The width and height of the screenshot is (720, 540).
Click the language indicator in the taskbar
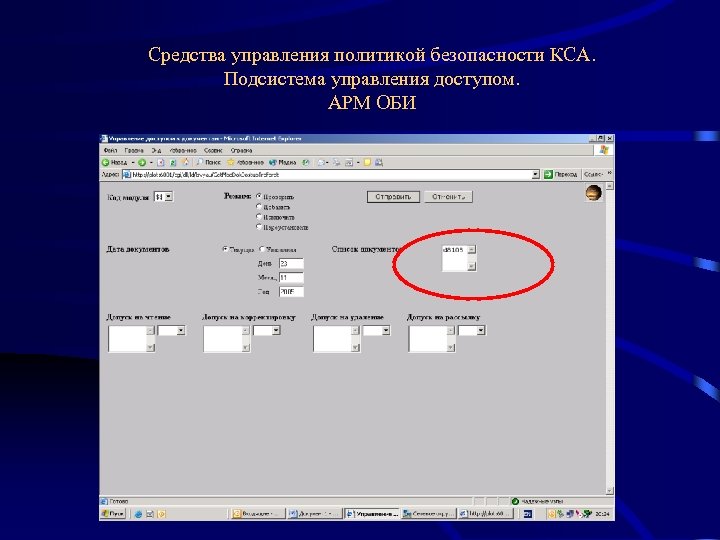point(528,514)
